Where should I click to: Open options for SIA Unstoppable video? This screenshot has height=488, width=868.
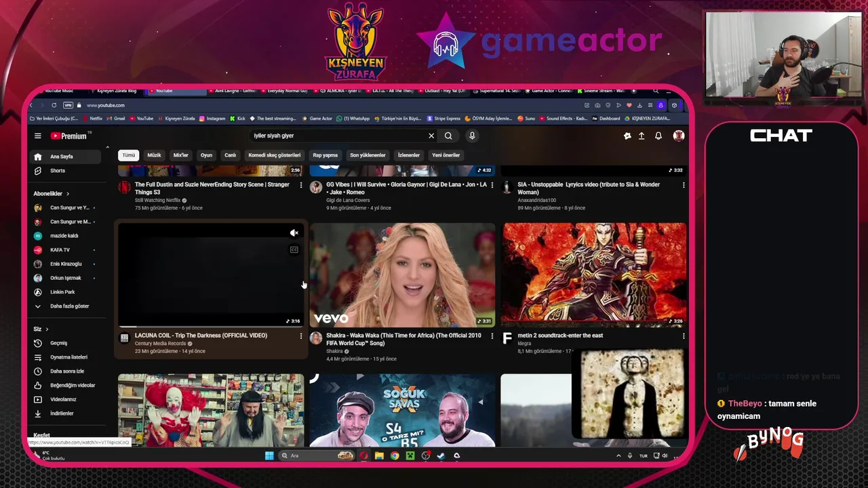(684, 185)
